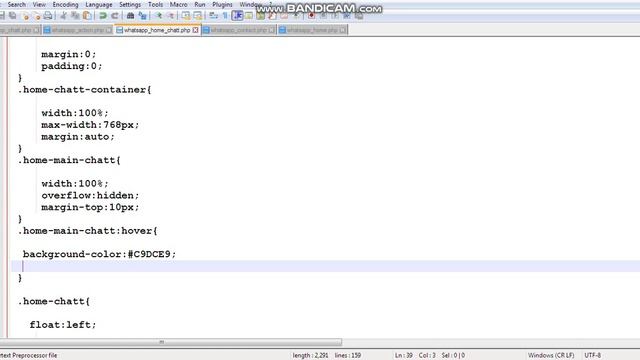Enable synchronized horizontal scrolling icon
The width and height of the screenshot is (640, 360).
pos(198,16)
